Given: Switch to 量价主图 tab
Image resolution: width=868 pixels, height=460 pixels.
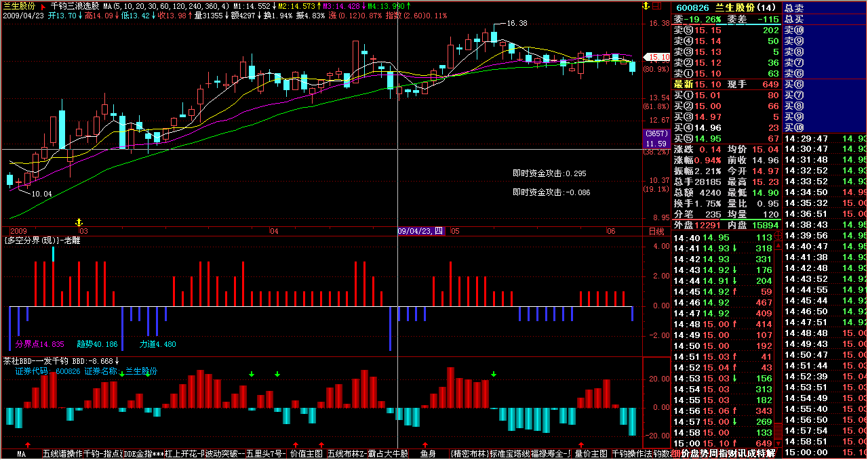Looking at the screenshot, I should 591,453.
